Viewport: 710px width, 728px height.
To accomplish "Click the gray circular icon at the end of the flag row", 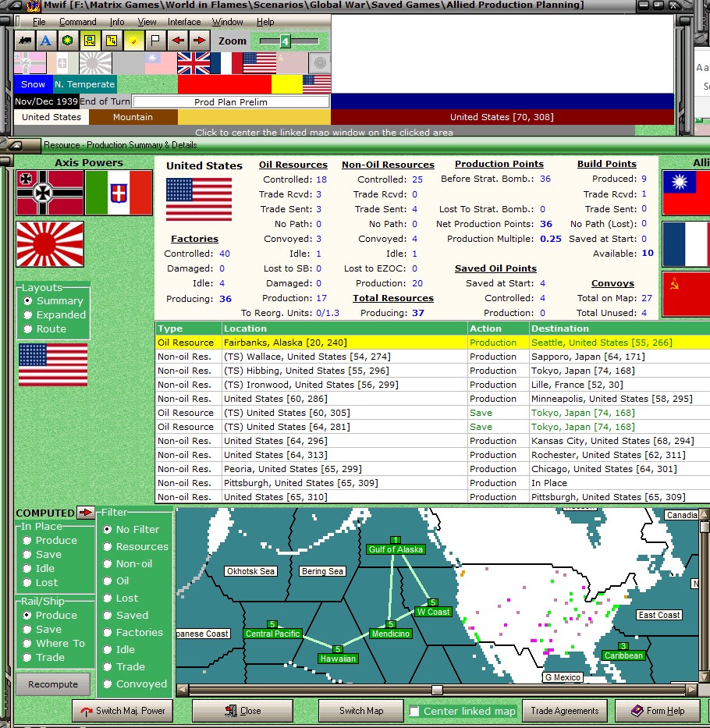I will click(319, 63).
